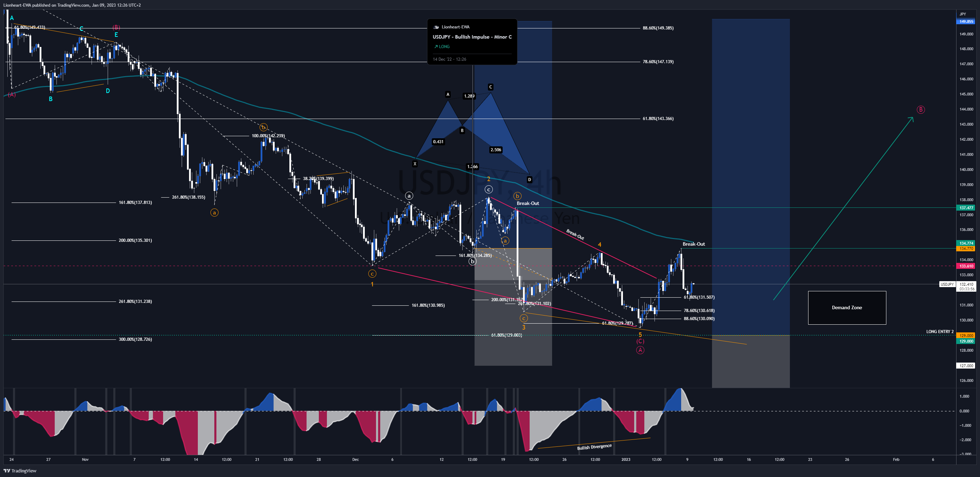Click the 261.80%(131.238) extension label
980x477 pixels.
pyautogui.click(x=135, y=301)
